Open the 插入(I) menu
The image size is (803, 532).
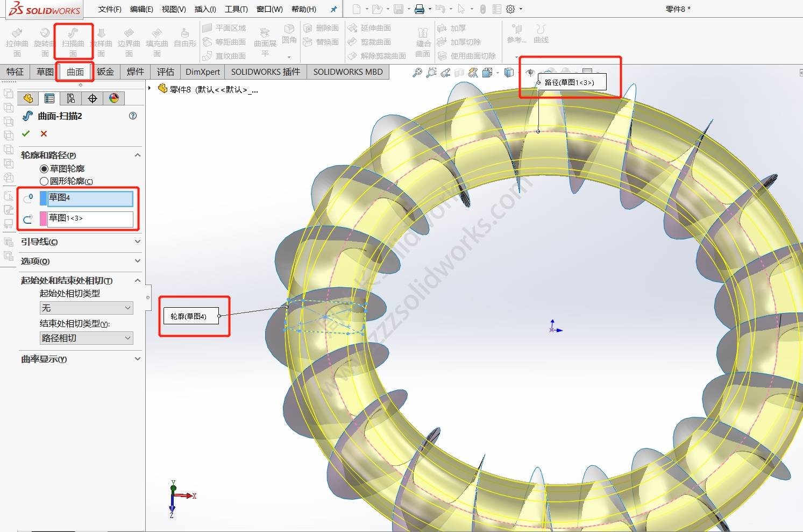[205, 9]
